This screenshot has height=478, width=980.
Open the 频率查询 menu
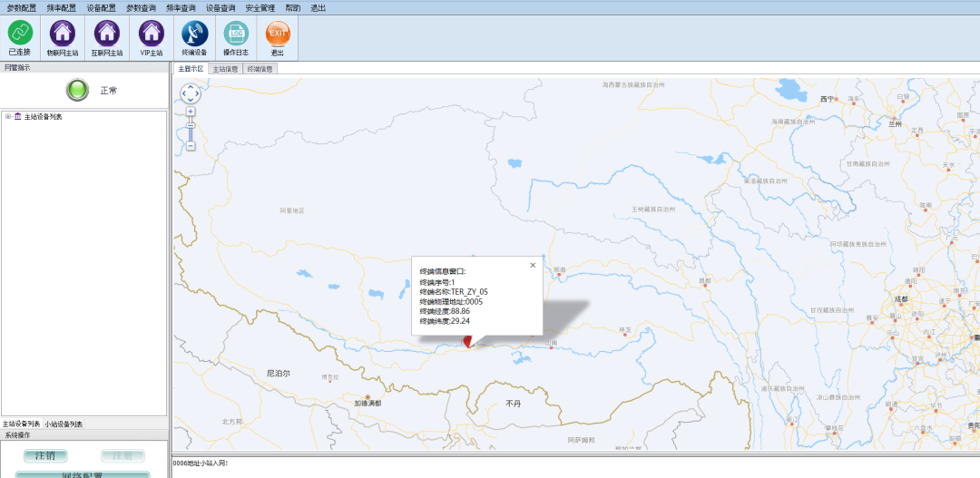coord(181,8)
